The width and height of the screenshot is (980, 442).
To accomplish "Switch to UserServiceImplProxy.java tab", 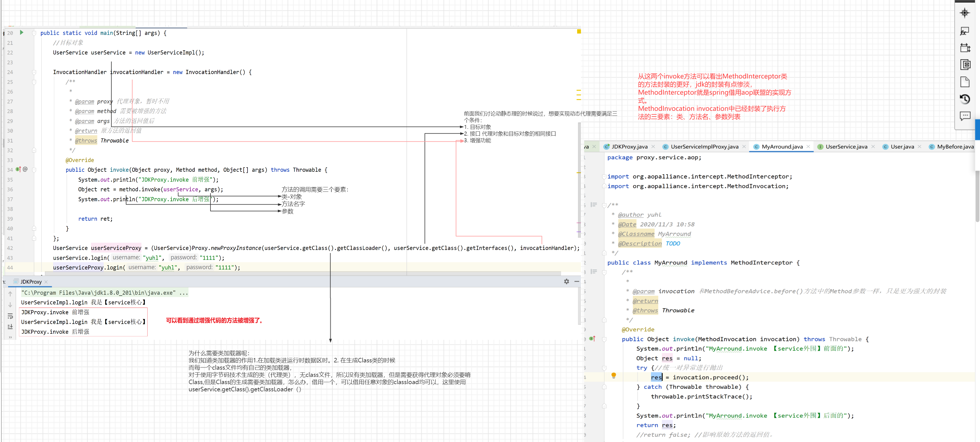I will (705, 147).
